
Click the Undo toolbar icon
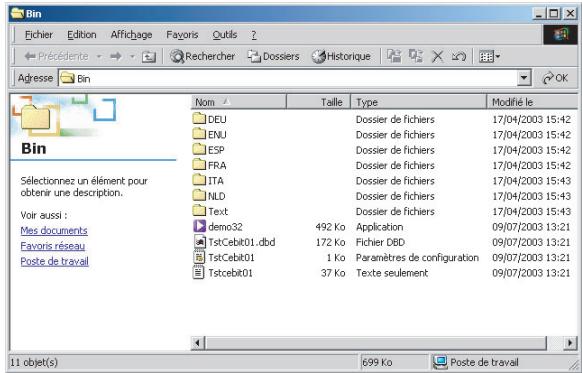459,56
